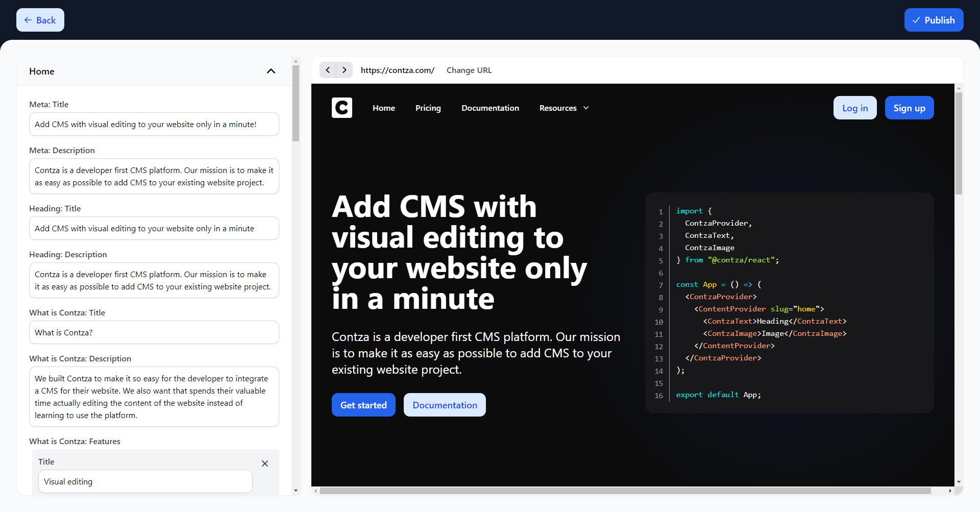Expand the Resources dropdown menu
The width and height of the screenshot is (980, 512).
564,108
